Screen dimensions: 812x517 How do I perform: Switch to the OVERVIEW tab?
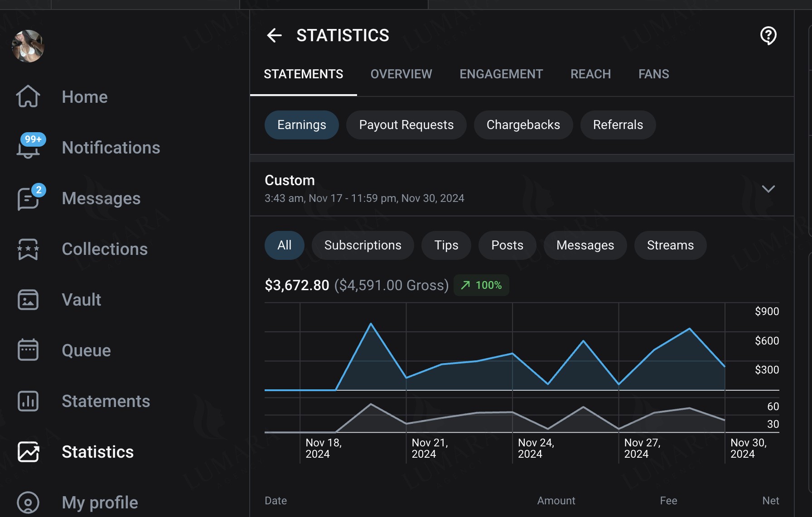point(401,74)
